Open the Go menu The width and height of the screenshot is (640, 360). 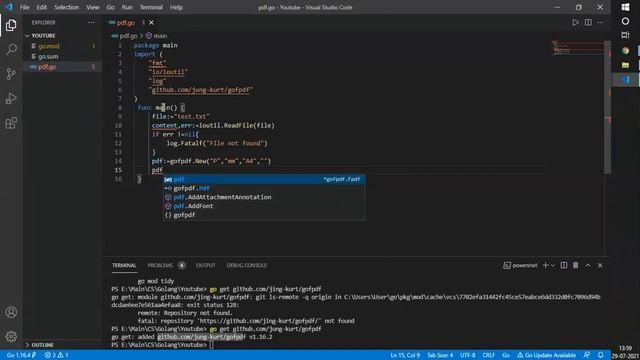111,7
